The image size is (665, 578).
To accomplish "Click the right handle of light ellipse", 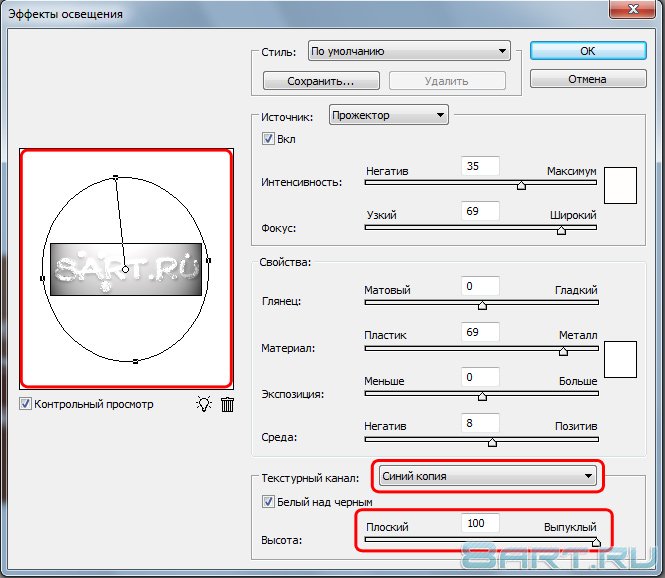I will pos(209,260).
